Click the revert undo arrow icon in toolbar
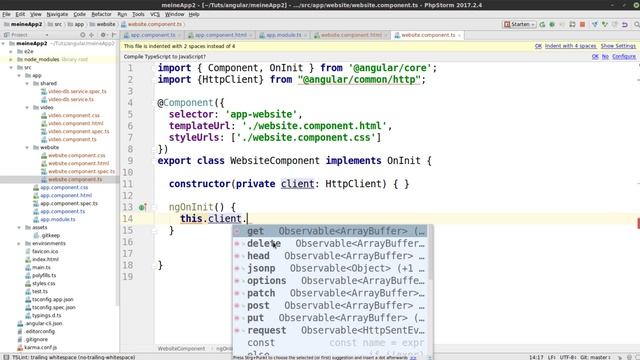This screenshot has width=640, height=360. 624,24
